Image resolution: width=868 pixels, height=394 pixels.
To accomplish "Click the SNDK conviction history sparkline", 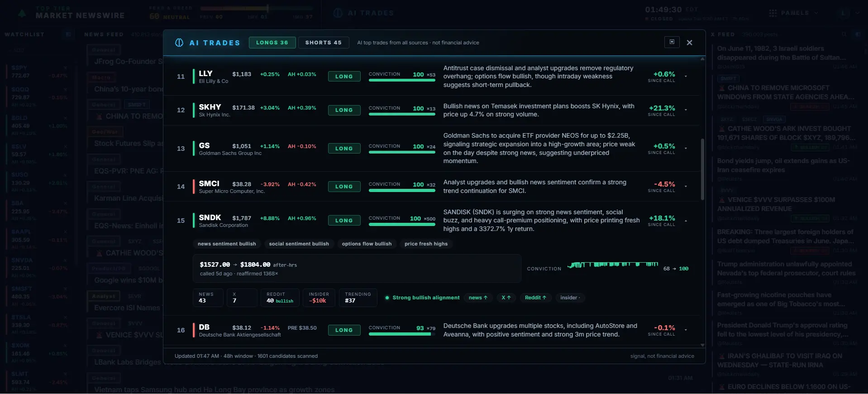I will click(613, 264).
